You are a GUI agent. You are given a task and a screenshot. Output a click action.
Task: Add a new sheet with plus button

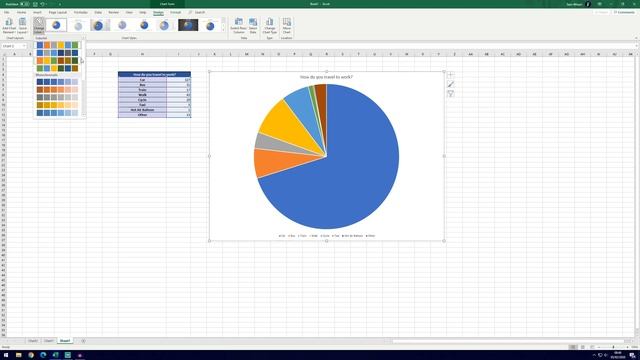pos(83,341)
